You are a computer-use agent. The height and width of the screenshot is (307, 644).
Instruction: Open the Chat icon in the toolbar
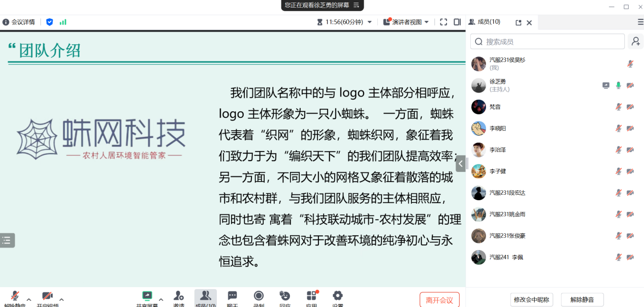coord(232,296)
